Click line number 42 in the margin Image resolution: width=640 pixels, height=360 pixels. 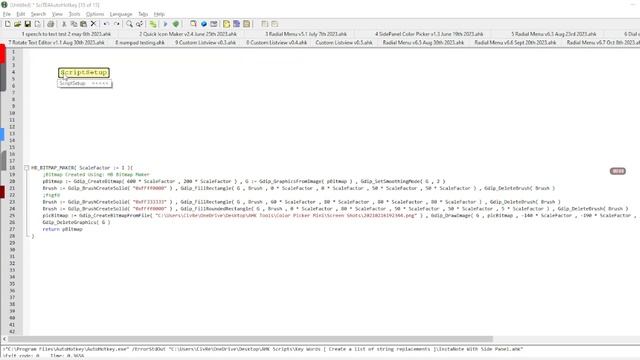coord(12,331)
